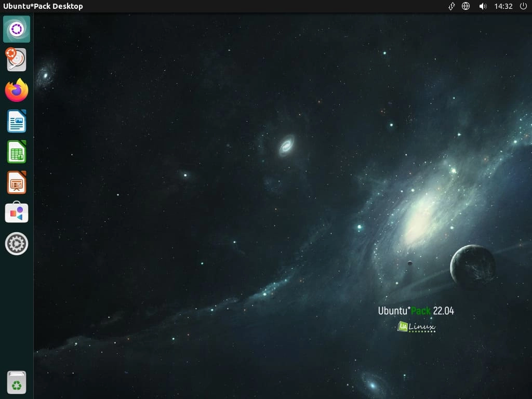Click the Ubuntu*Pack Desktop title label
This screenshot has width=532, height=399.
coord(43,6)
